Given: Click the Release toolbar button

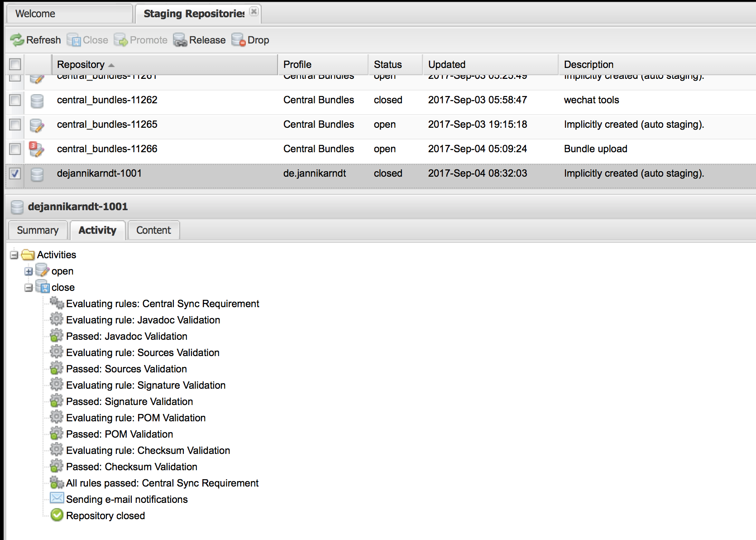Looking at the screenshot, I should click(x=199, y=40).
